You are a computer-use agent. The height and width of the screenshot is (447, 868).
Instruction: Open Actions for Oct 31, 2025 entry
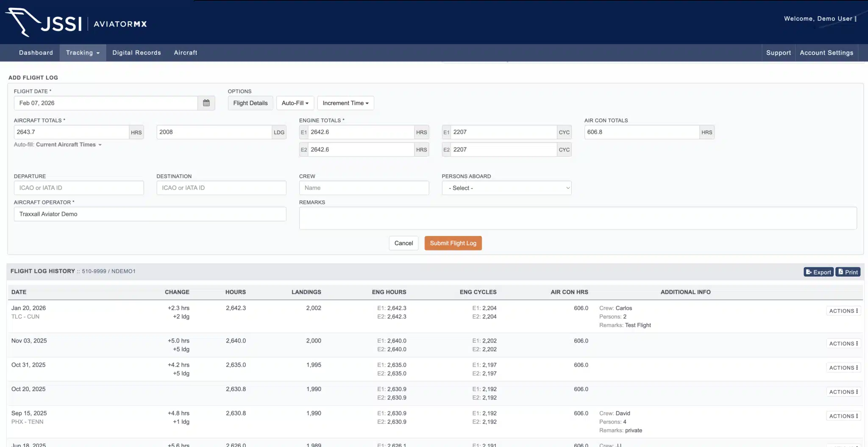click(843, 368)
